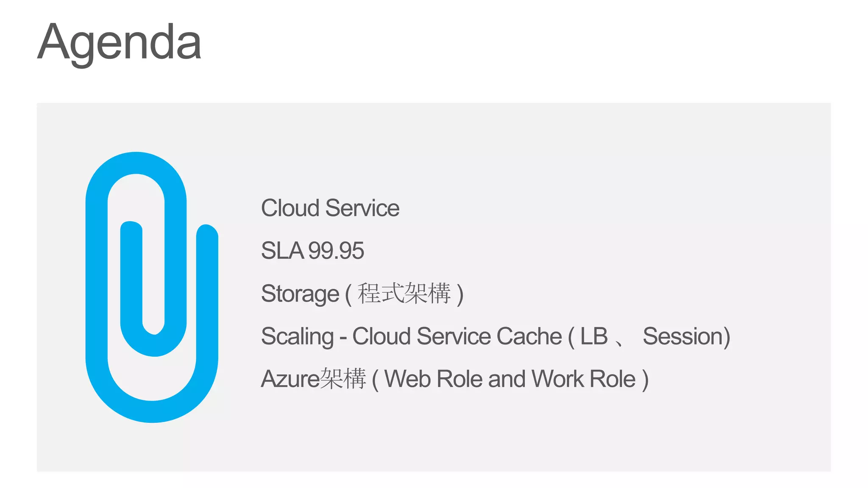Image resolution: width=868 pixels, height=488 pixels.
Task: Select the Agenda slide title
Action: [x=119, y=43]
